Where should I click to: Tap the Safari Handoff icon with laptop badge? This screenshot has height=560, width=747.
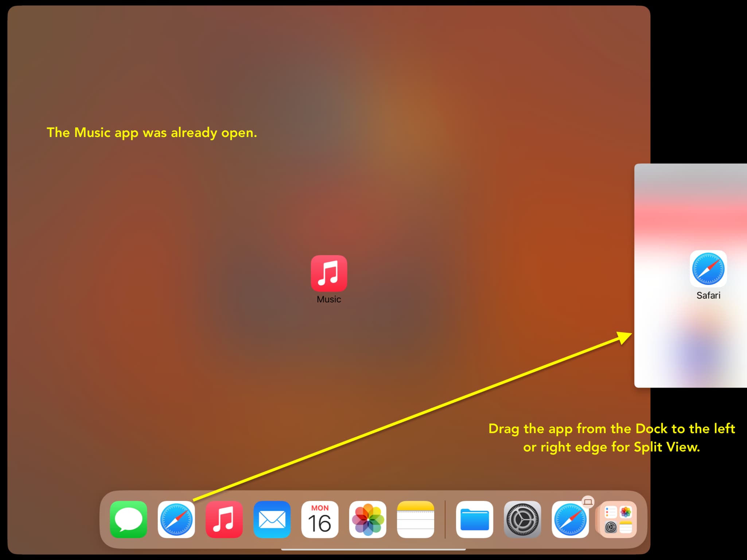[x=570, y=519]
